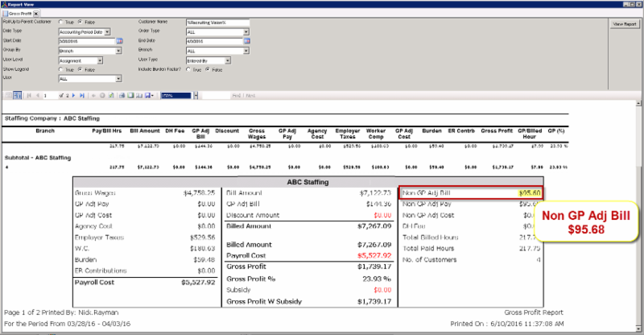Click the Gross Profit W Subsidy label
This screenshot has width=644, height=335.
pos(264,301)
